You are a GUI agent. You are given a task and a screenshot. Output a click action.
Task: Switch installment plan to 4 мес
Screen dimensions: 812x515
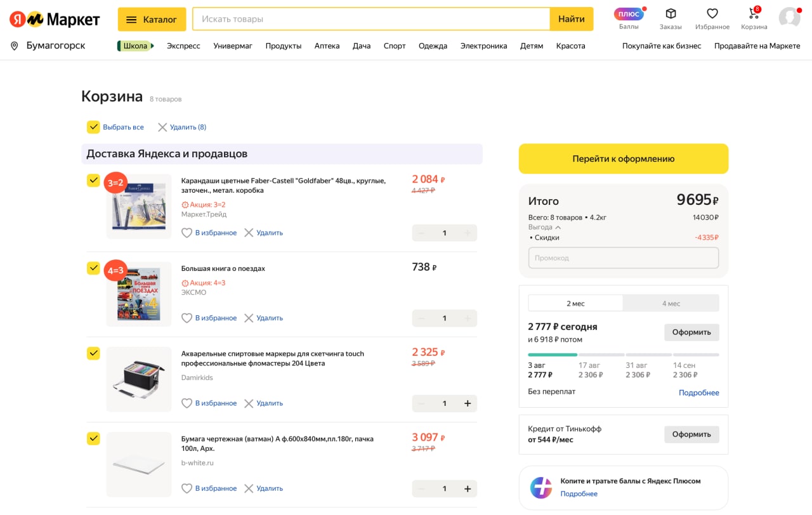[x=671, y=303]
